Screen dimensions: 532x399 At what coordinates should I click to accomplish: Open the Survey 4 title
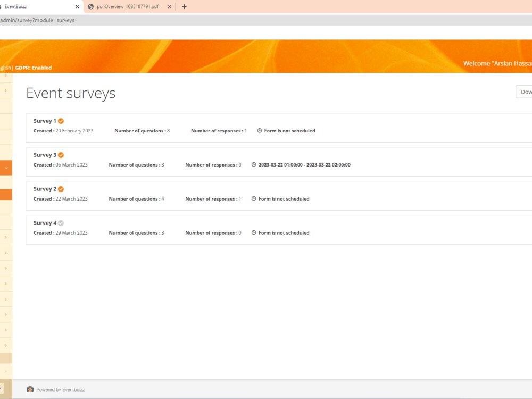pos(45,222)
